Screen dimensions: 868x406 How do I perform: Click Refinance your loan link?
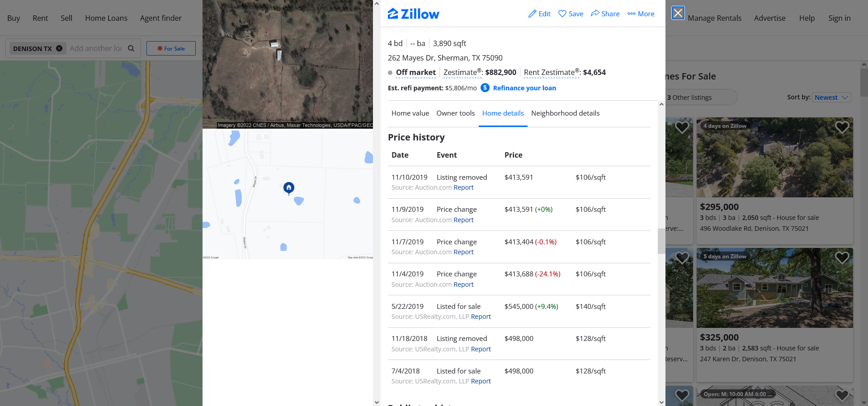524,88
